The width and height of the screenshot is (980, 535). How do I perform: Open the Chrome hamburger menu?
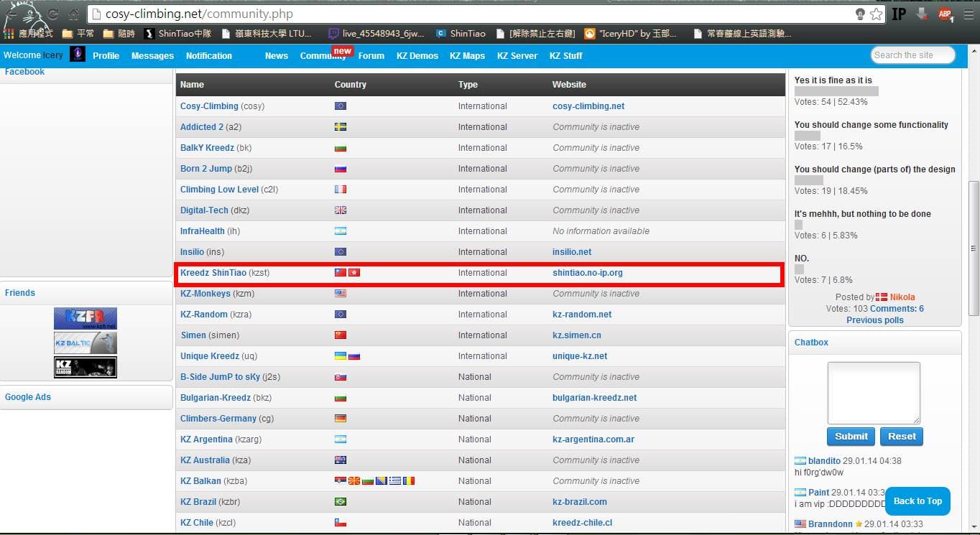coord(968,14)
